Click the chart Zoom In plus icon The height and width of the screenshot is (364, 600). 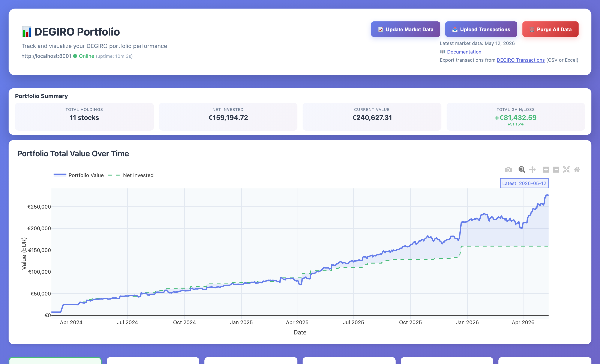[x=546, y=170]
